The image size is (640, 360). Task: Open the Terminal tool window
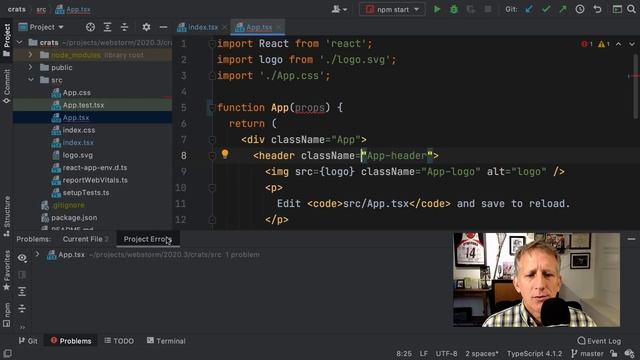tap(166, 341)
